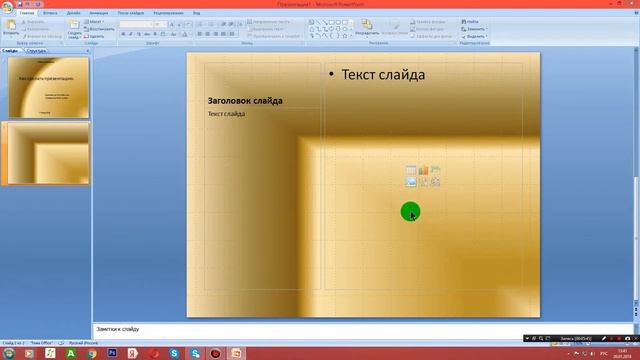Center the paragraph text

(x=208, y=34)
